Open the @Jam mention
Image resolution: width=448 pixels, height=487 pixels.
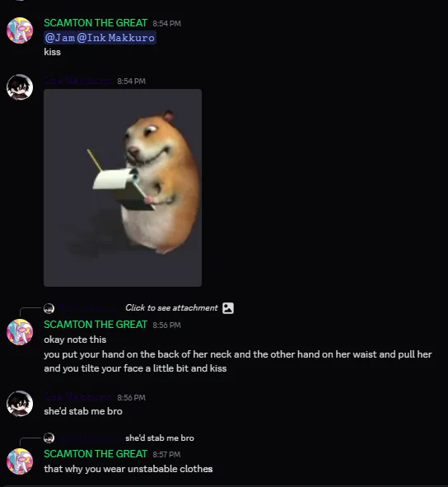click(60, 38)
